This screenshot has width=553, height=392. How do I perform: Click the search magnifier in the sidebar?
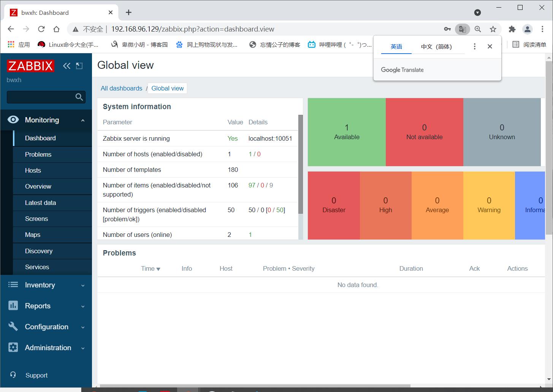coord(79,97)
